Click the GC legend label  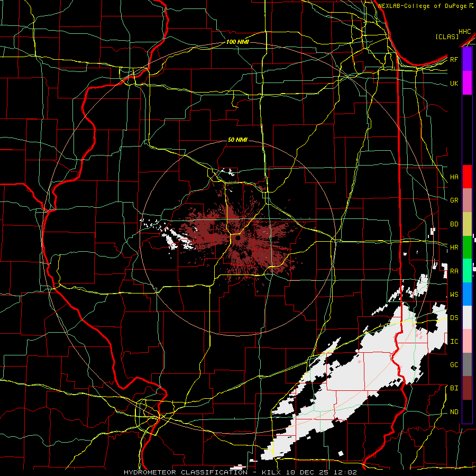click(454, 365)
